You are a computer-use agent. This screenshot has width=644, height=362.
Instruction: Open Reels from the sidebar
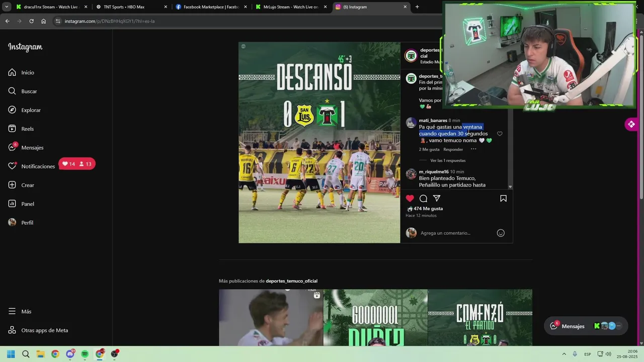(21, 129)
